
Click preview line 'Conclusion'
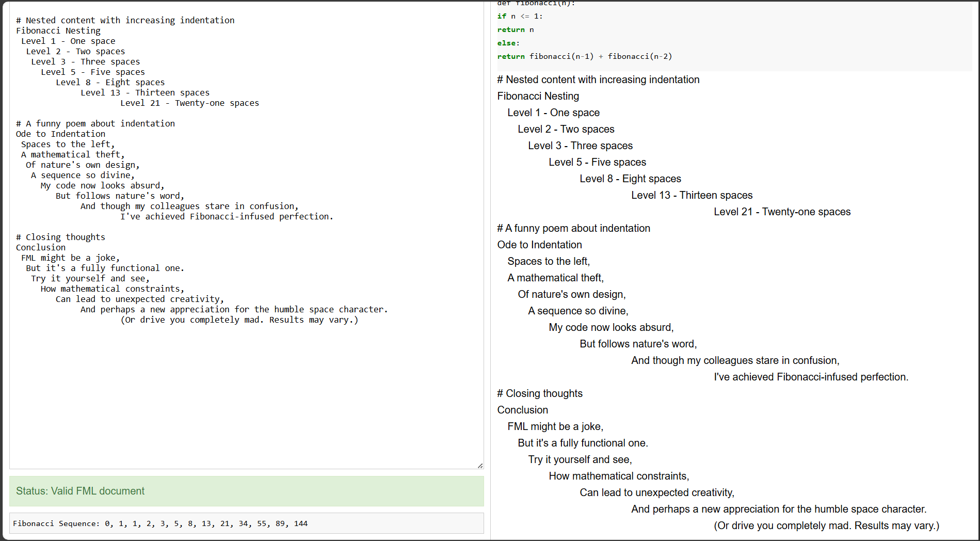click(x=523, y=410)
